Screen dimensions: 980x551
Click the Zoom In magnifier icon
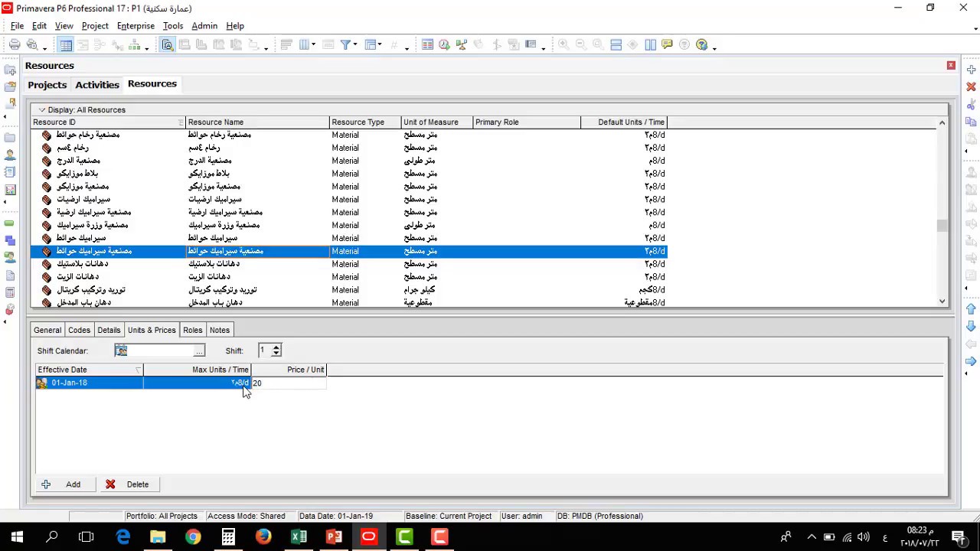click(x=563, y=45)
